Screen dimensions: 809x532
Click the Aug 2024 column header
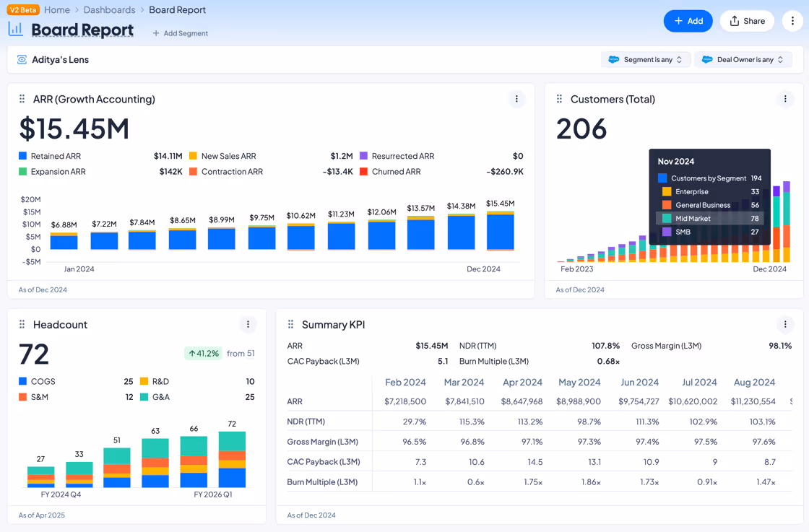tap(754, 382)
